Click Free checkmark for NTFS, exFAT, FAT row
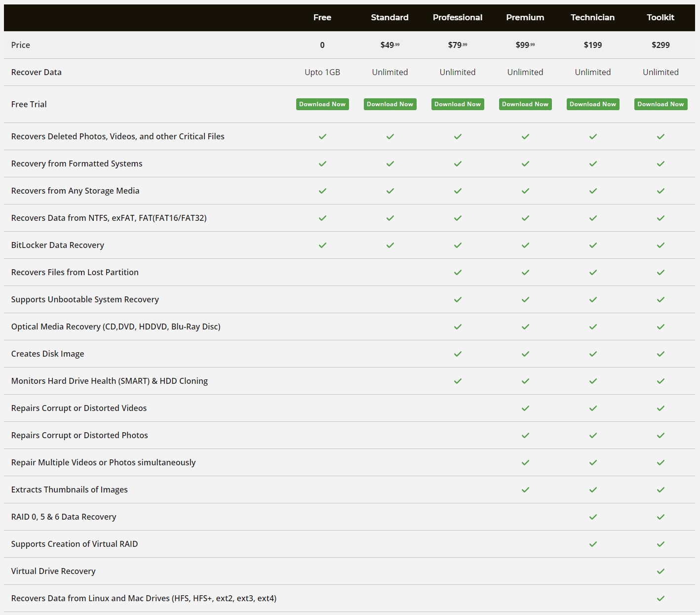The image size is (700, 615). (322, 218)
